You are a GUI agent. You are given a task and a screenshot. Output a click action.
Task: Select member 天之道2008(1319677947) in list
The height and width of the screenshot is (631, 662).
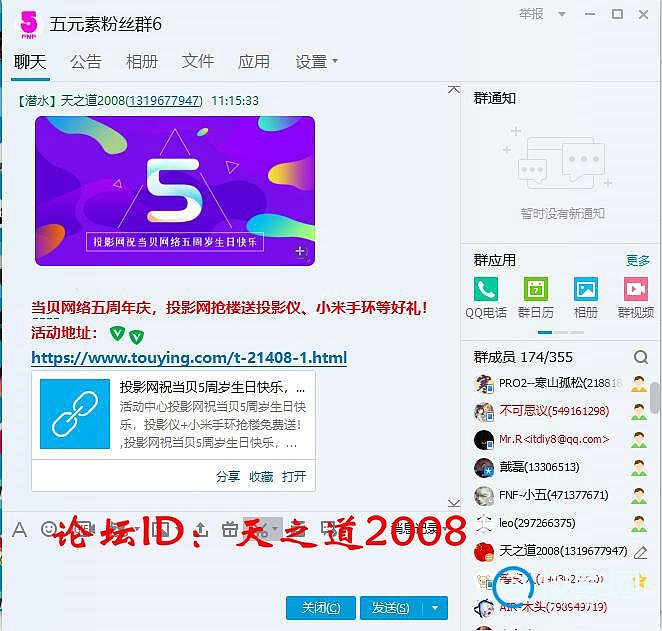pos(563,551)
